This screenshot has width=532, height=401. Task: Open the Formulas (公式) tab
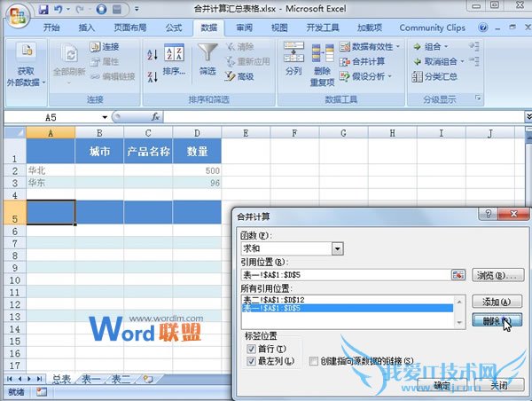[174, 28]
